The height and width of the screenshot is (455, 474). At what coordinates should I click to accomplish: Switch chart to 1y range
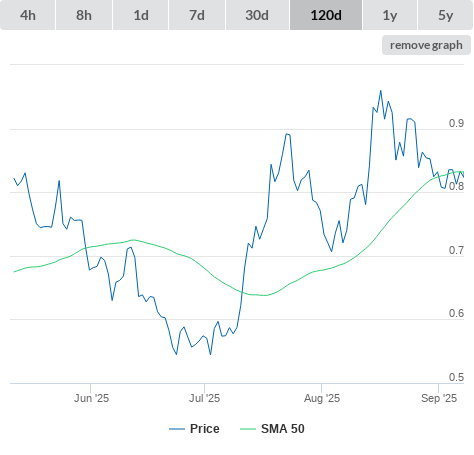[x=390, y=15]
